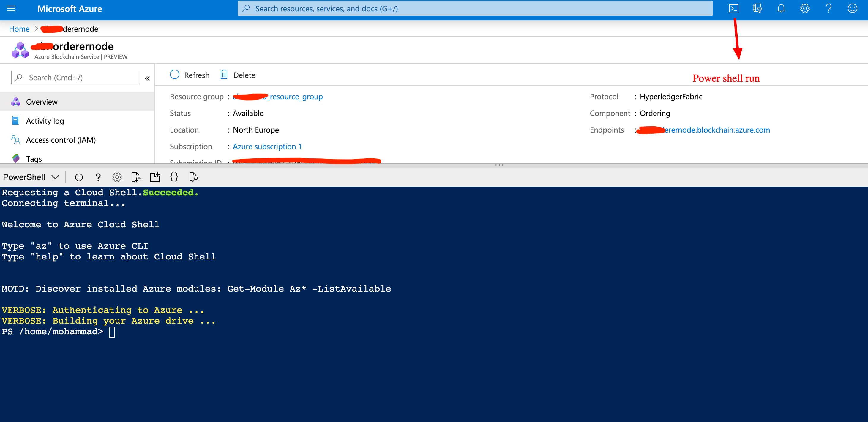Open the Cloud Shell editor braces icon
This screenshot has width=868, height=422.
coord(174,177)
